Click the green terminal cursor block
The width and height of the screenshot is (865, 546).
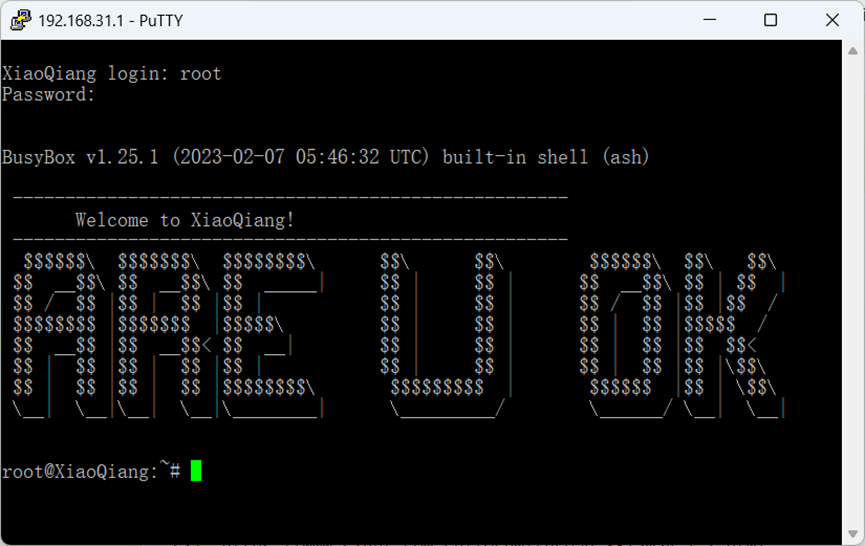[196, 471]
